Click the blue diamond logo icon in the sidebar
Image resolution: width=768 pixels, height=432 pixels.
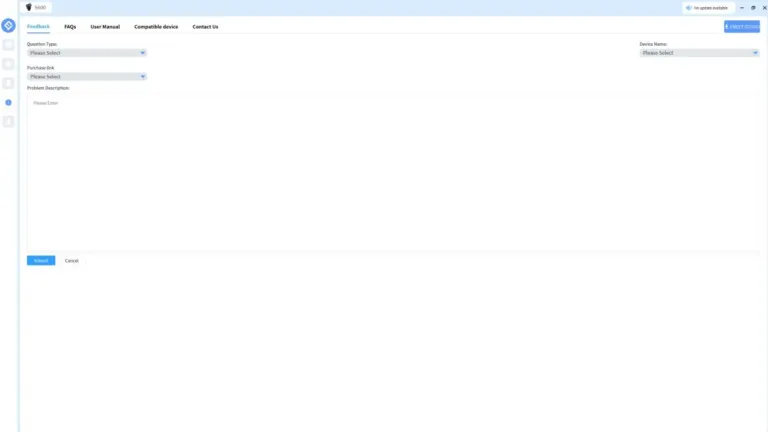tap(8, 25)
